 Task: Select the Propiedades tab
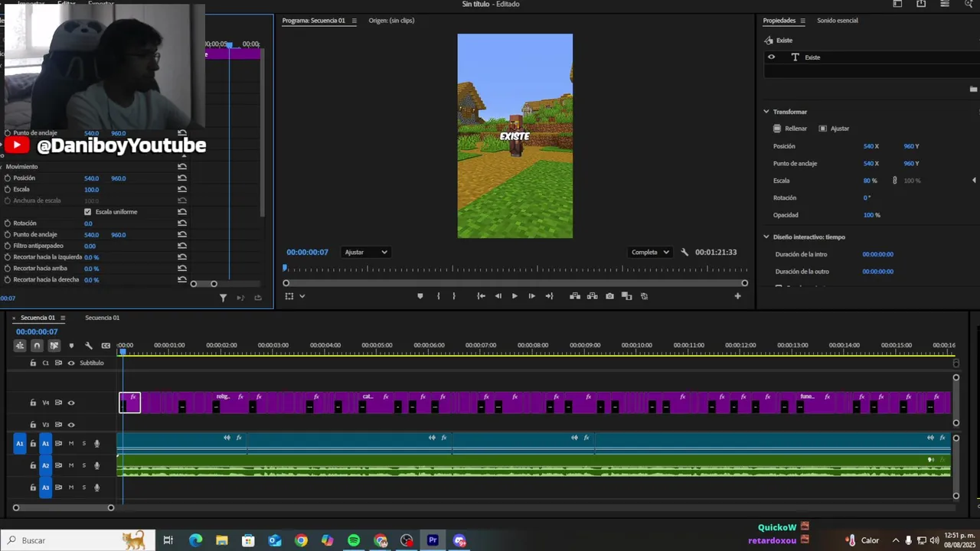point(779,21)
